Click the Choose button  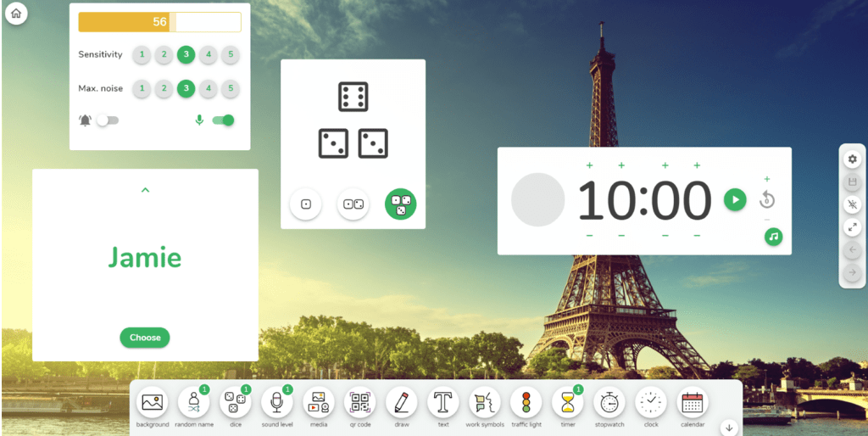click(x=145, y=338)
